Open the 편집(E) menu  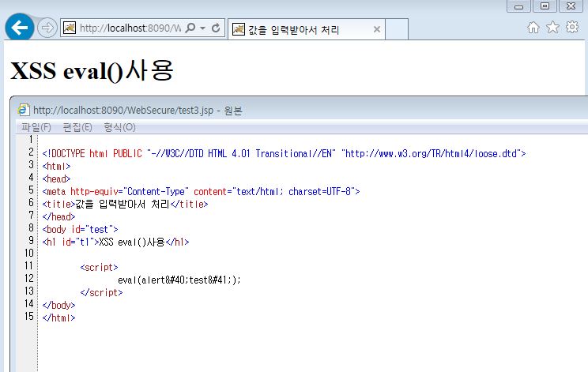[77, 127]
